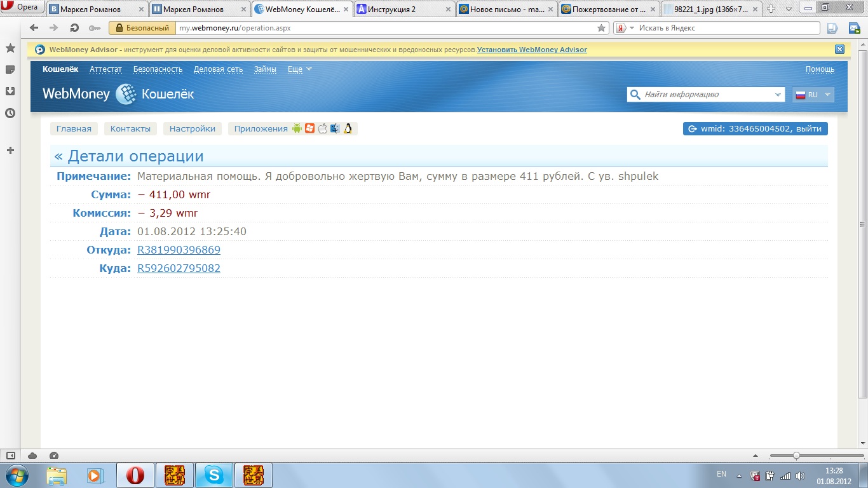The width and height of the screenshot is (868, 488).
Task: Close the WebMoney Advisor notification bar
Action: click(839, 50)
